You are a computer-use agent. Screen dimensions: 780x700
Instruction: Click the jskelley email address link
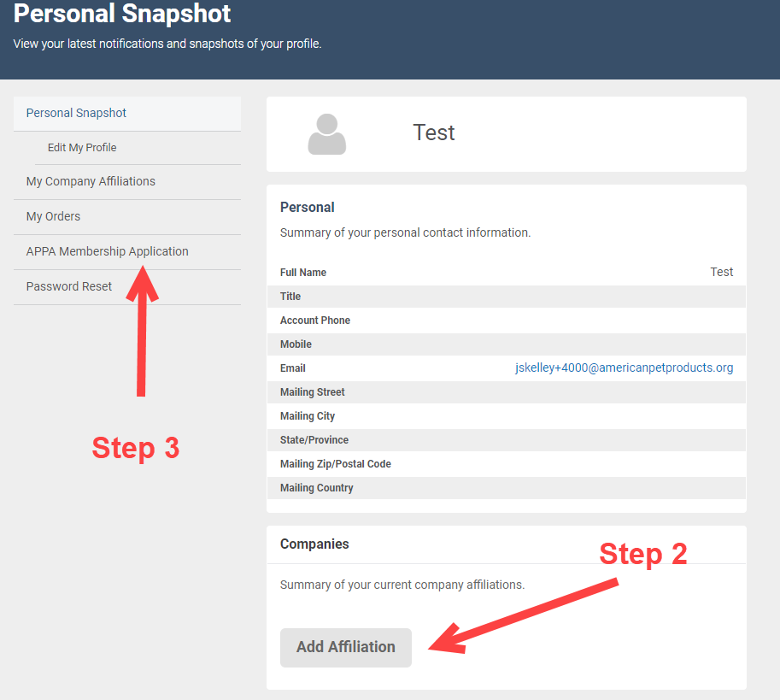tap(624, 368)
